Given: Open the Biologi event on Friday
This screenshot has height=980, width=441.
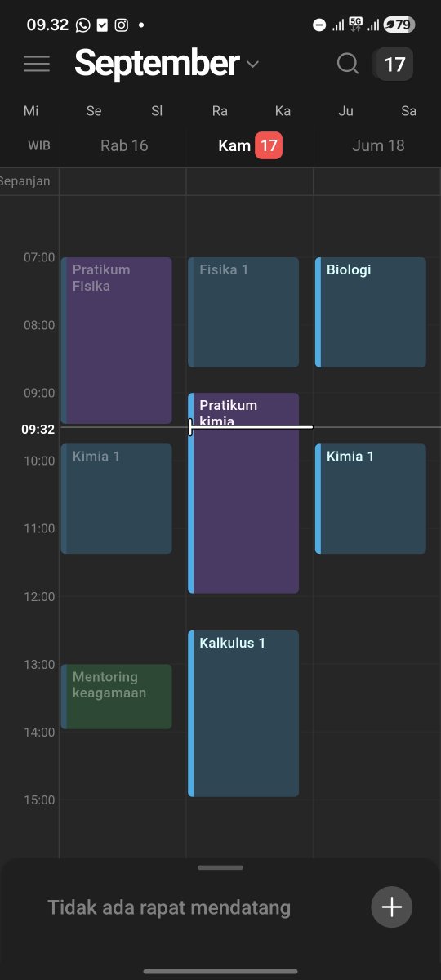Looking at the screenshot, I should [371, 313].
